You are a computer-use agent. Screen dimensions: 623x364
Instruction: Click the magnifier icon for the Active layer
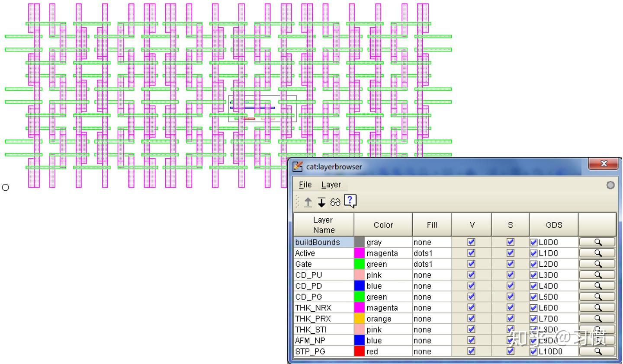(x=597, y=253)
